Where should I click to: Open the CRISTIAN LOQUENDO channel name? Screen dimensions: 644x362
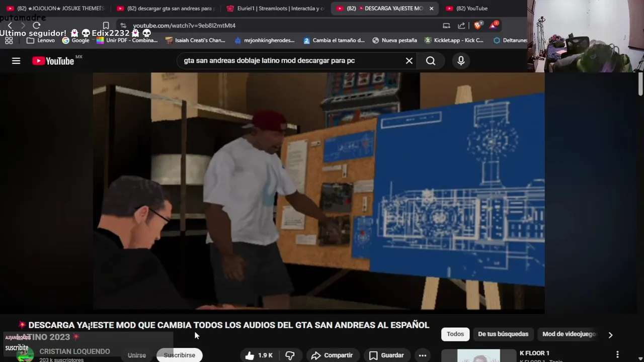click(74, 351)
